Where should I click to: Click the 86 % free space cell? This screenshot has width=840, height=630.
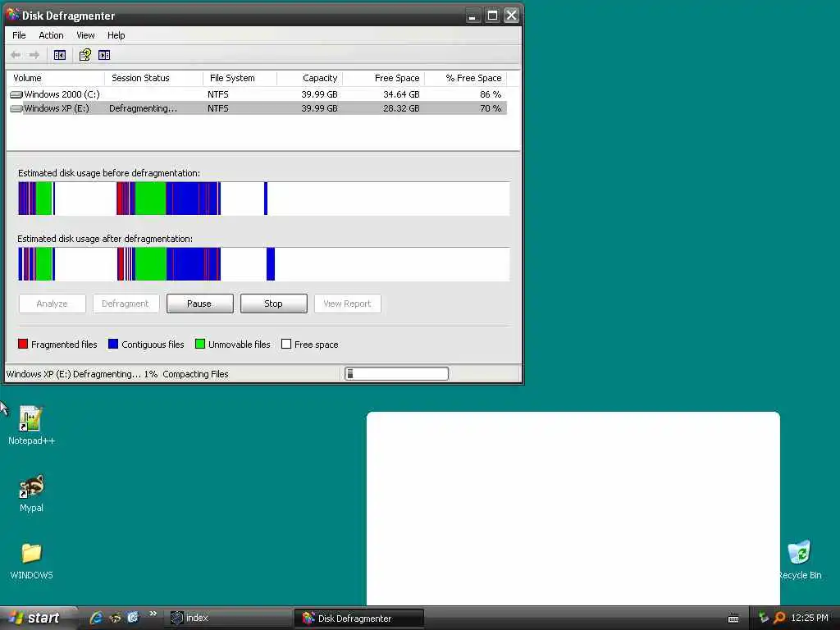(x=491, y=94)
